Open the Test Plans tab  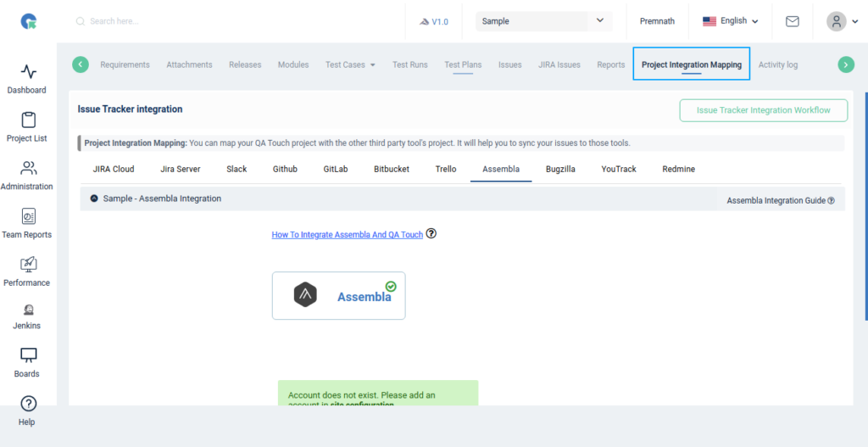point(463,64)
